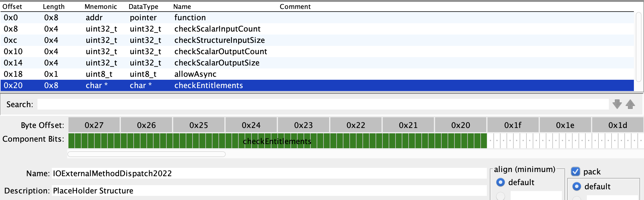
Task: Click the Mnemonic column header
Action: click(x=101, y=7)
